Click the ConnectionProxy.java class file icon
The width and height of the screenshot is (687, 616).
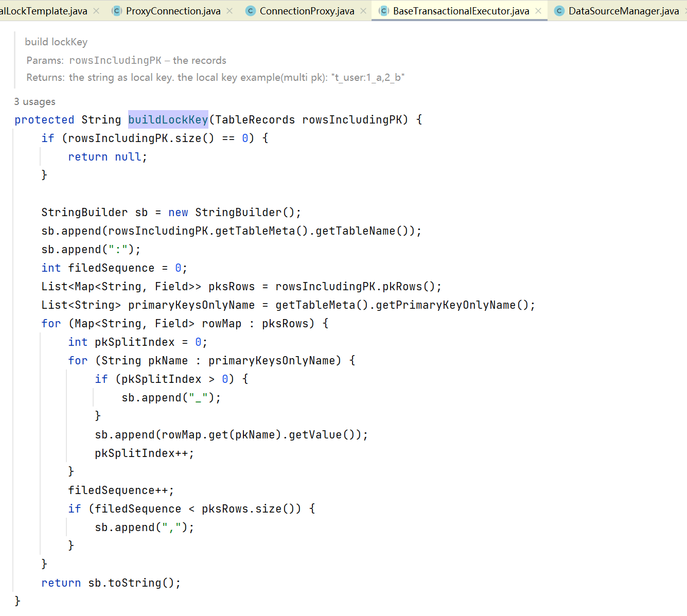pos(251,11)
